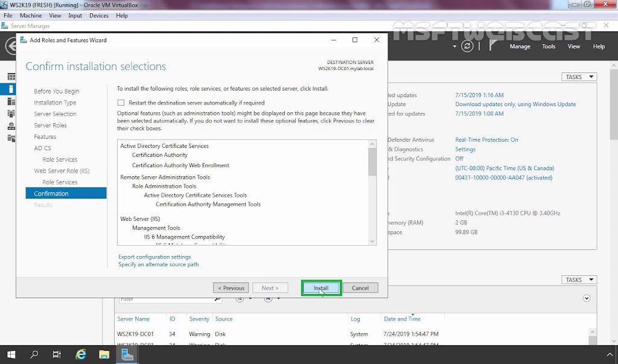Viewport: 618px width, 364px height.
Task: Minimize the Add Roles and Features Wizard
Action: pos(333,40)
